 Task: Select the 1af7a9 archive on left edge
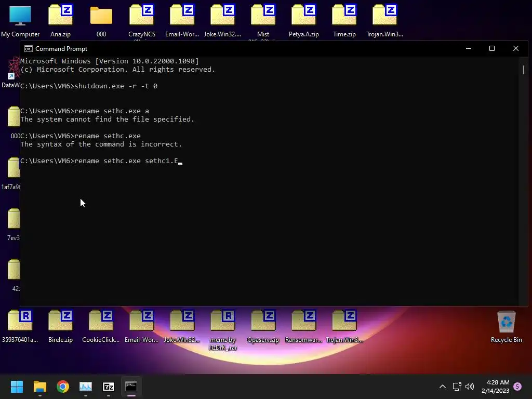pyautogui.click(x=11, y=173)
